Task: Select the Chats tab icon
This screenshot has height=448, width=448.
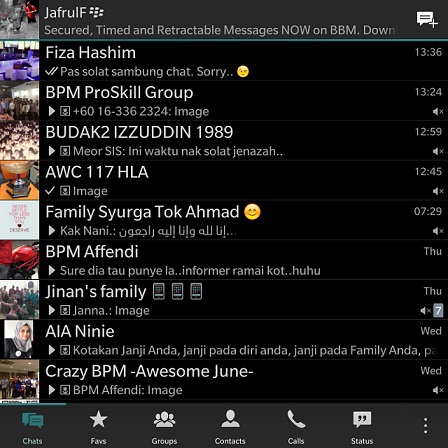Action: (x=32, y=420)
